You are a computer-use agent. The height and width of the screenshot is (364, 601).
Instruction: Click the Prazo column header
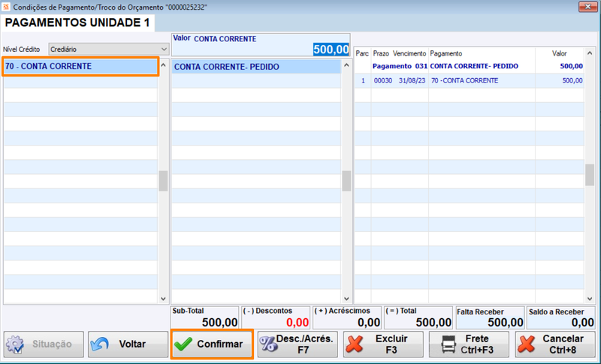click(x=381, y=53)
